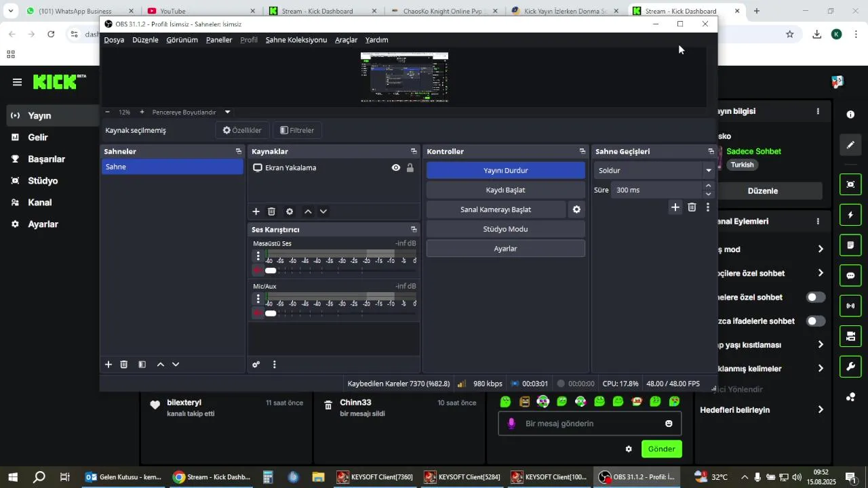Click Süre 300 ms duration field

tap(656, 190)
